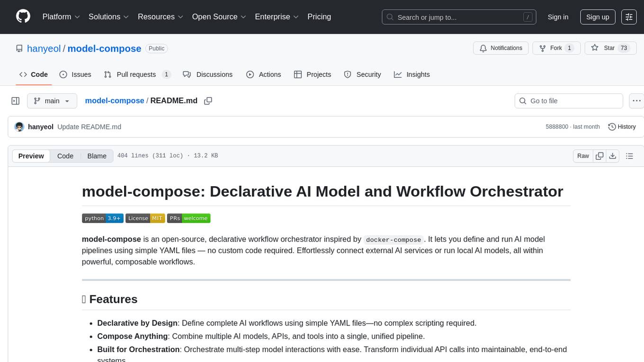
Task: Open hanyeol's avatar in commit row
Action: (x=19, y=127)
